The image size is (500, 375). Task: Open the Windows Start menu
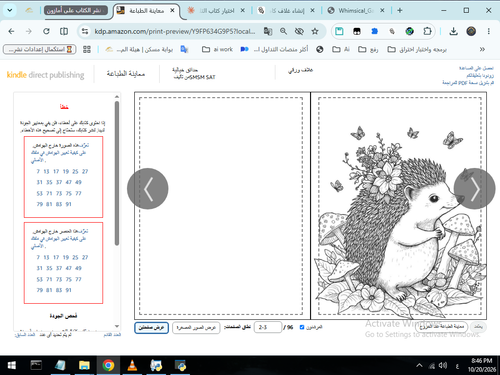click(x=12, y=365)
